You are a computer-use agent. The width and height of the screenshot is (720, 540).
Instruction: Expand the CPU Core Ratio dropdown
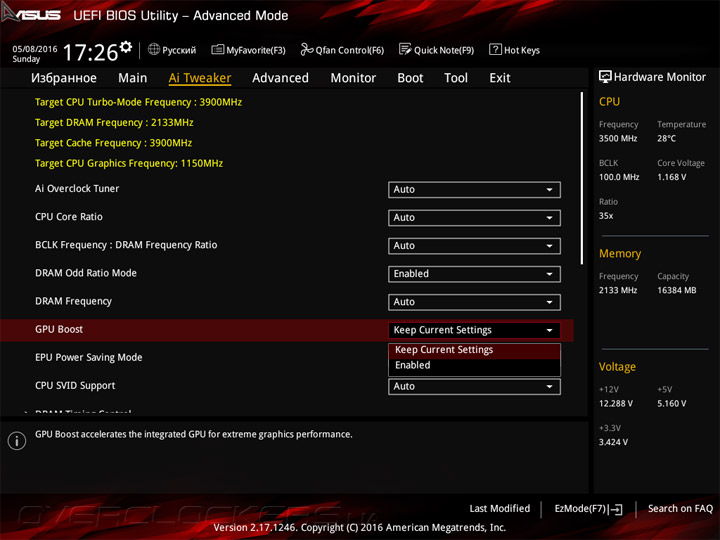(474, 218)
